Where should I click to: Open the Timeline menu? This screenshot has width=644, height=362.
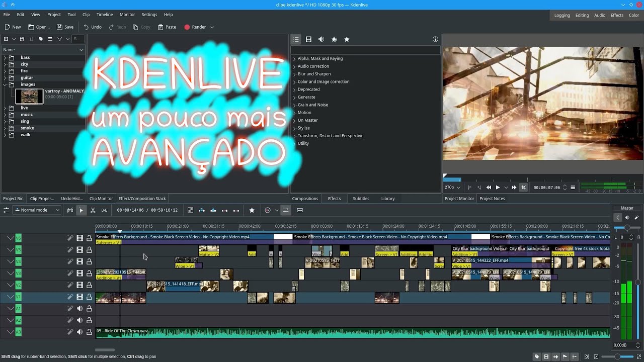point(105,15)
